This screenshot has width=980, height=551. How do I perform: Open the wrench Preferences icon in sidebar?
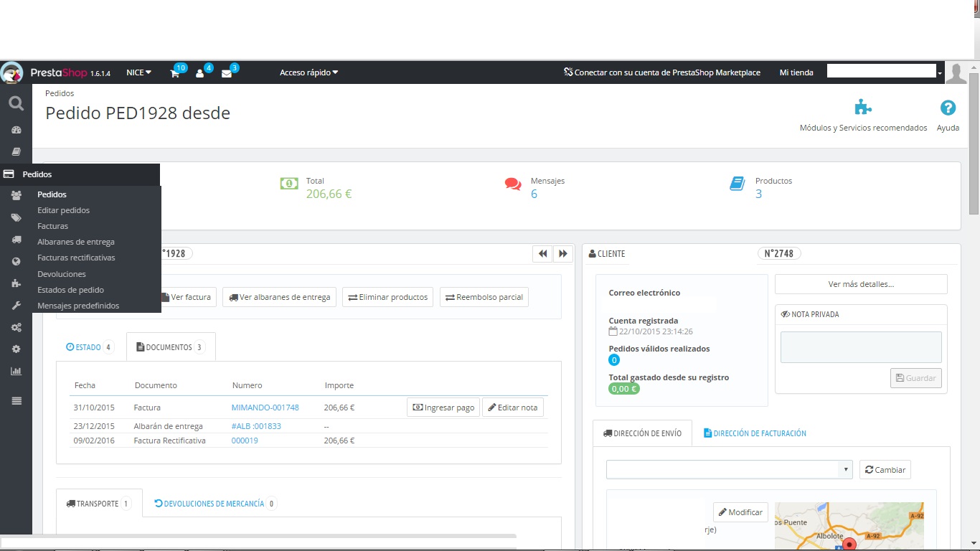pos(16,306)
